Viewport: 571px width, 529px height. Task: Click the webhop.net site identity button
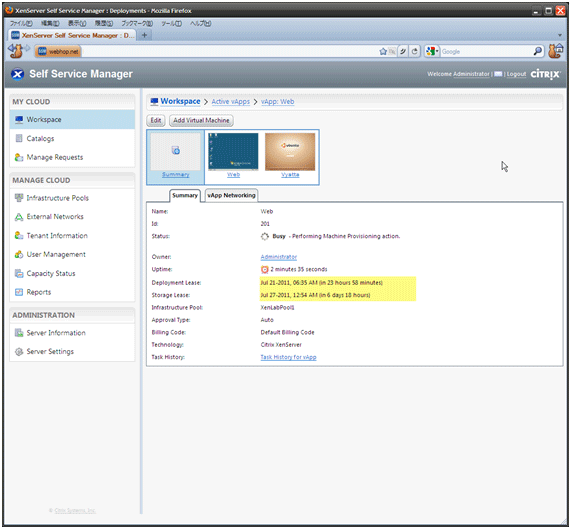58,51
